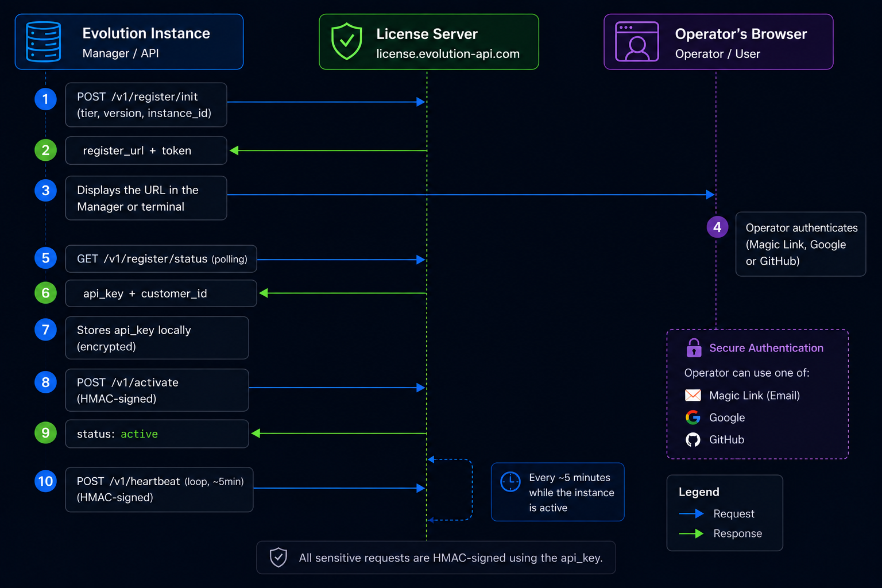882x588 pixels.
Task: Click the "POST /v1/heartbeat" box
Action: (159, 489)
